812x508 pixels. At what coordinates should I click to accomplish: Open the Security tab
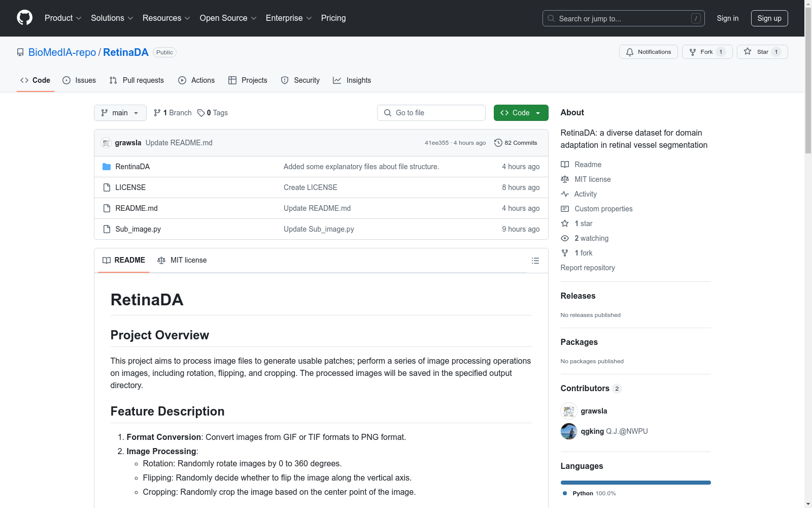tap(300, 80)
